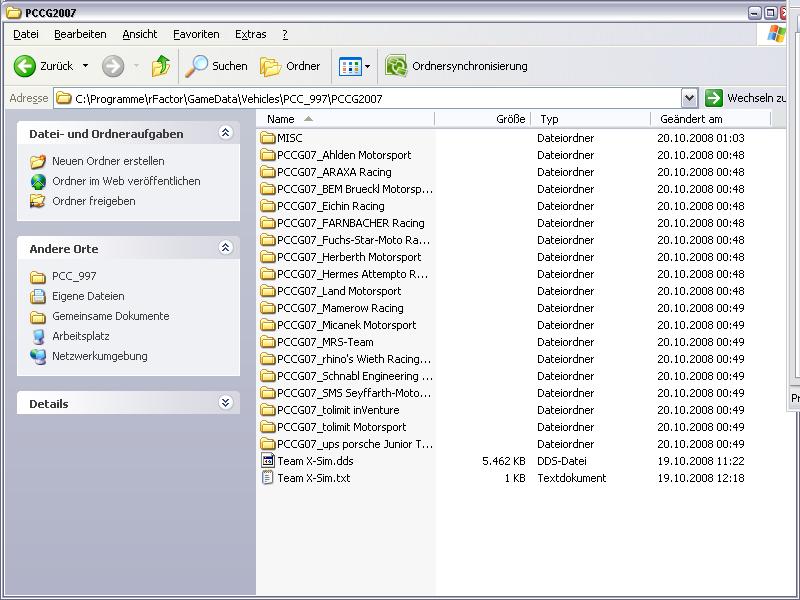Open Eigene Dateien link
Screen dimensions: 800x600
coord(88,296)
